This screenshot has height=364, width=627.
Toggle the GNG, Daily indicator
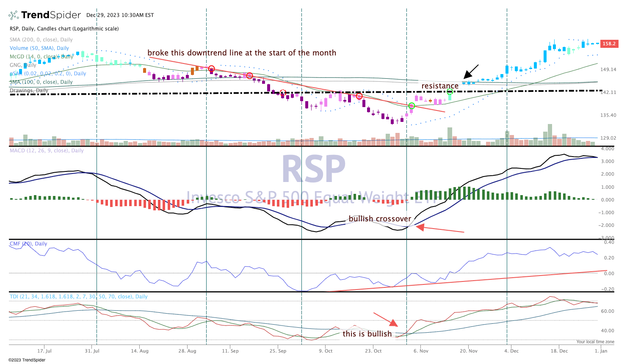[23, 65]
